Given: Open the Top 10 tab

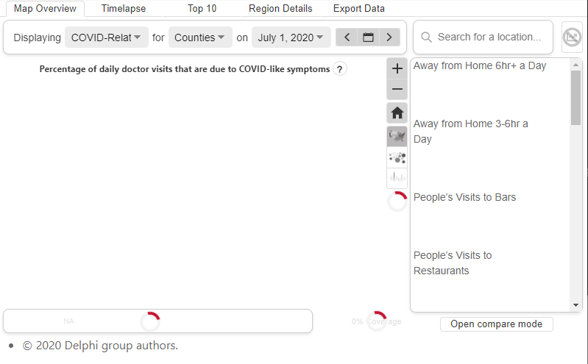Looking at the screenshot, I should [202, 8].
